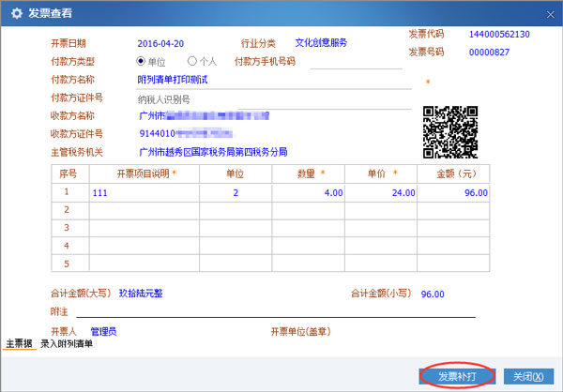
Task: Open the 录入附列清单 tab
Action: pos(67,344)
